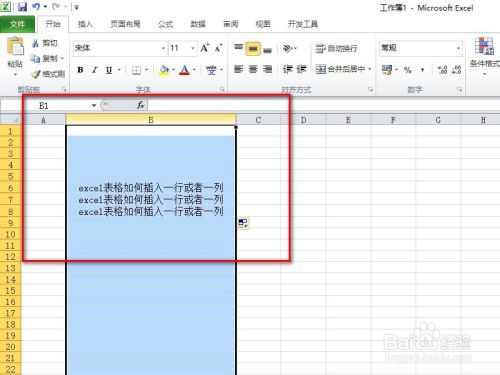The image size is (500, 375).
Task: Switch to the 审阅 Review tab
Action: tap(230, 24)
